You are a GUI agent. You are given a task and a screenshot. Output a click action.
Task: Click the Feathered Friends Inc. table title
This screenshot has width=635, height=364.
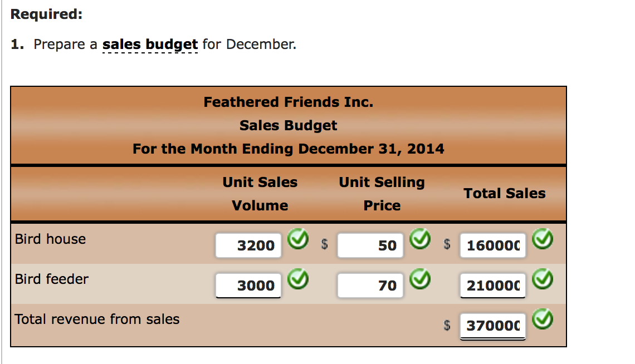(x=289, y=102)
